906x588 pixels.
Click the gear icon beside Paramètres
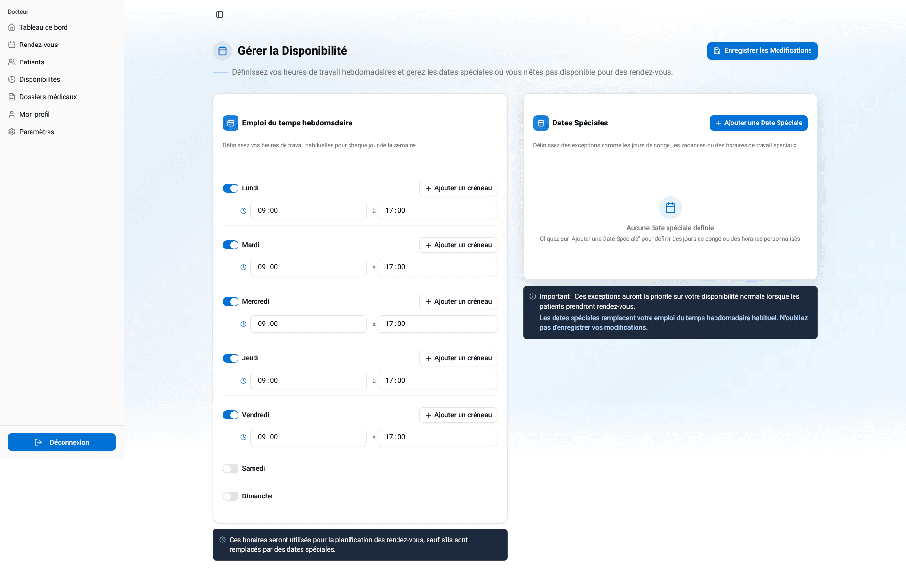pos(12,131)
